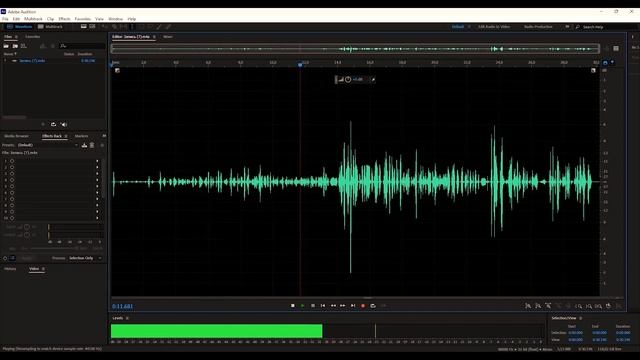Click Zoom In Amplitude icon
The width and height of the screenshot is (640, 360).
point(528,306)
